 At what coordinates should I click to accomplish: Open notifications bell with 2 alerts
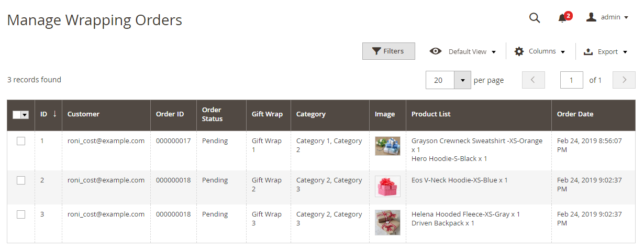pos(562,18)
